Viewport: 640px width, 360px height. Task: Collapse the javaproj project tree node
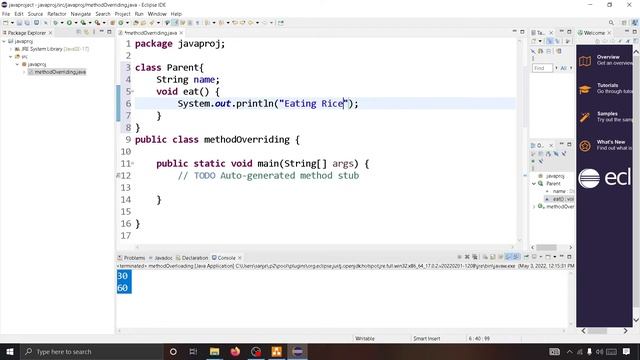(4, 41)
